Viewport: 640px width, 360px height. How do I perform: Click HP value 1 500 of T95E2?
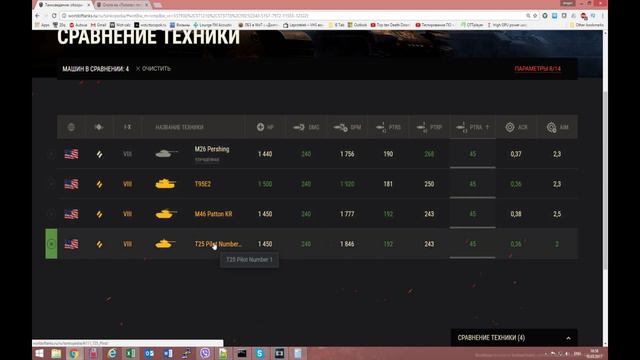coord(265,184)
